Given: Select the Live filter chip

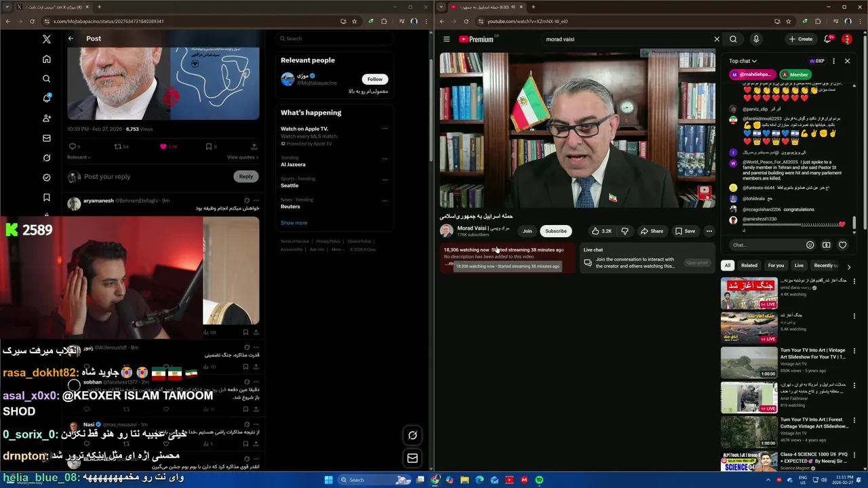Looking at the screenshot, I should (799, 266).
